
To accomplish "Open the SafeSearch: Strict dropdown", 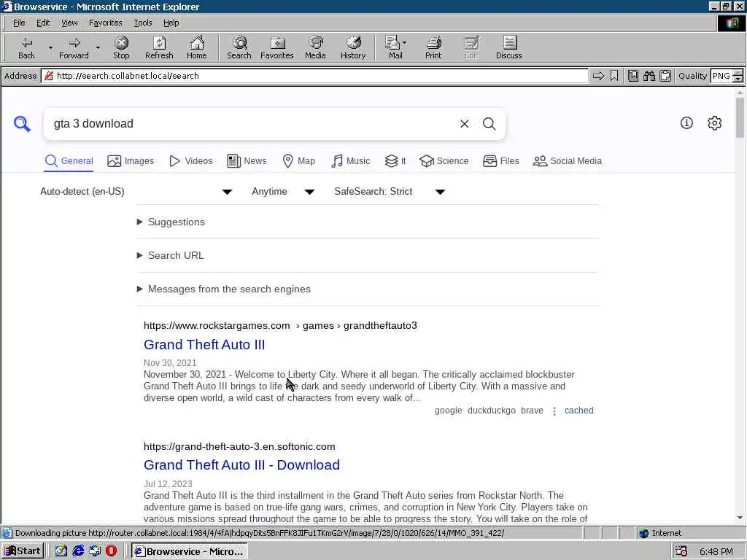I will (390, 192).
